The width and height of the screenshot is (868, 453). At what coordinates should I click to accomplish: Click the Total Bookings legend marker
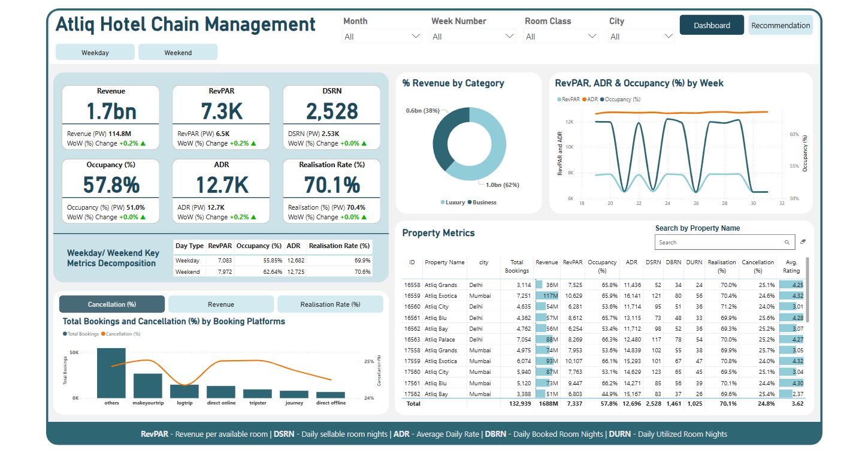pyautogui.click(x=66, y=333)
